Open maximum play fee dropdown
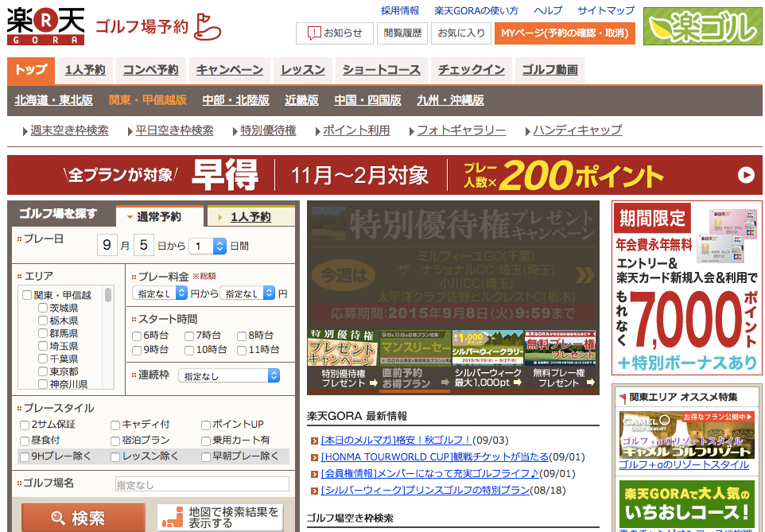 click(x=247, y=293)
